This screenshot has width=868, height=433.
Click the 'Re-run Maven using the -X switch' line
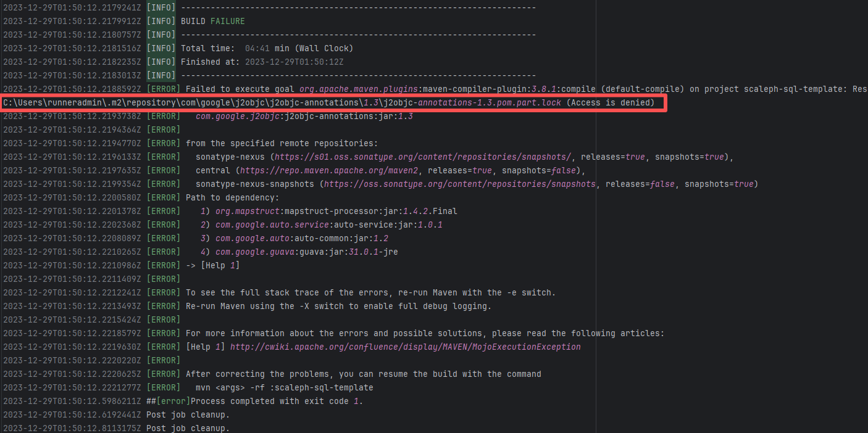pos(338,306)
